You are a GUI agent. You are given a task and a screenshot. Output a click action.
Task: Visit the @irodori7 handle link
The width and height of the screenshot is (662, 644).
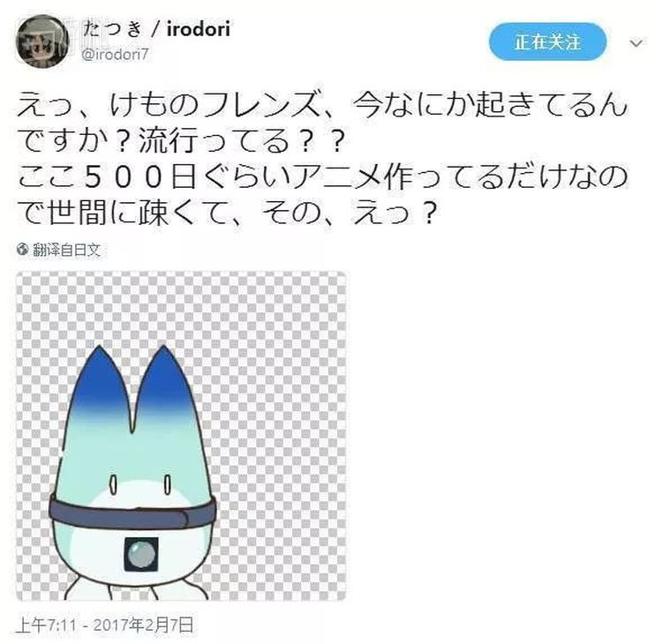coord(115,55)
